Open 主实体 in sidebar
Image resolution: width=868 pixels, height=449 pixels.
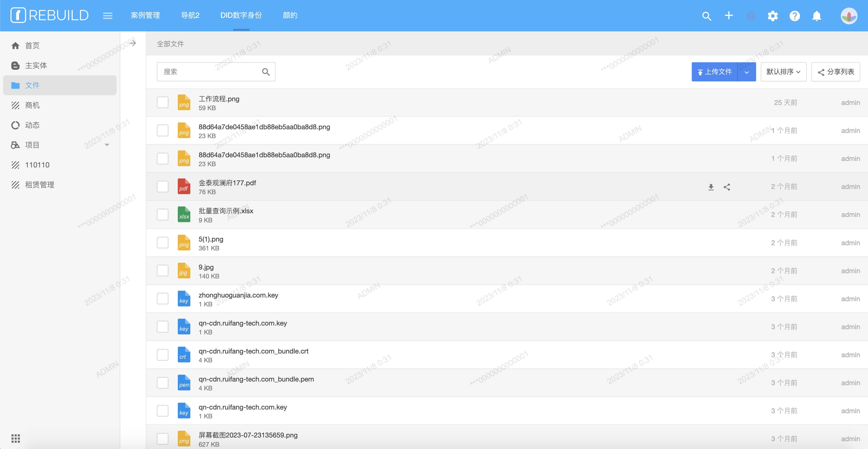pos(60,65)
